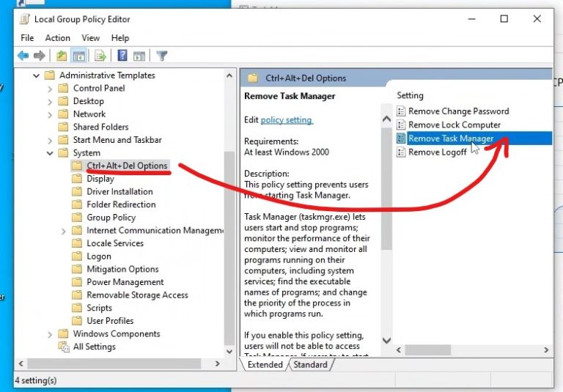Select the Driver Installation folder
This screenshot has height=392, width=563.
(119, 192)
